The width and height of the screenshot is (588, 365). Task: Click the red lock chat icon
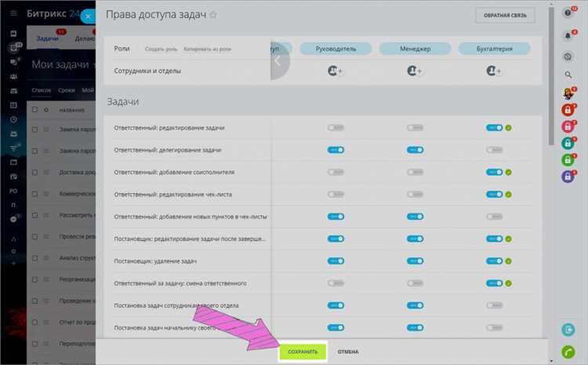coord(568,110)
